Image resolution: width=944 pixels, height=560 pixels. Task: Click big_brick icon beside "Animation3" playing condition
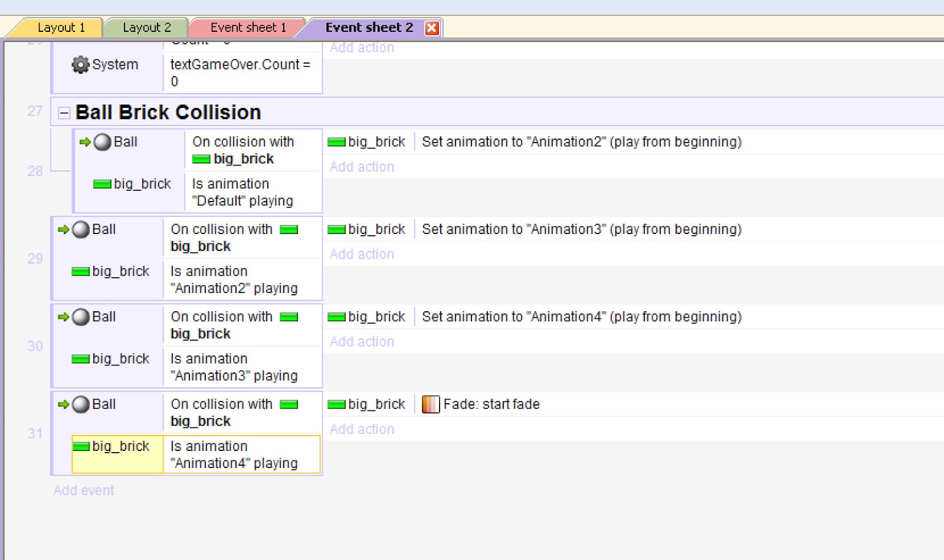point(81,359)
